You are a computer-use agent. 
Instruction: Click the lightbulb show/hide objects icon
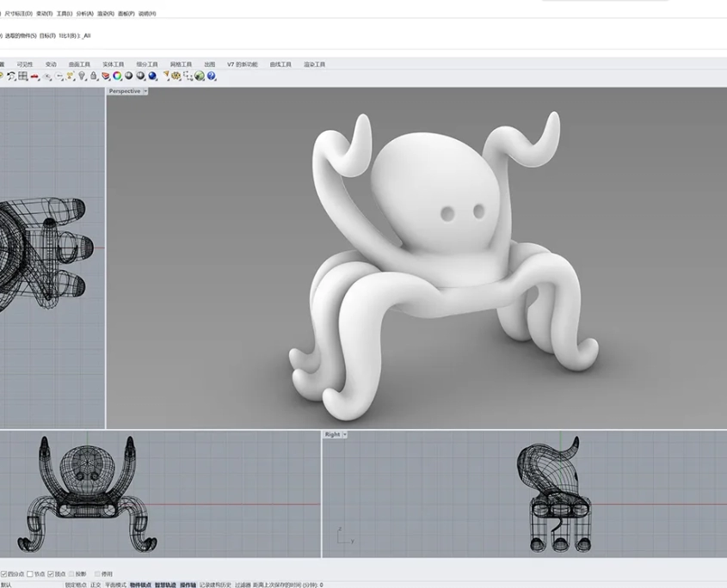click(x=82, y=76)
